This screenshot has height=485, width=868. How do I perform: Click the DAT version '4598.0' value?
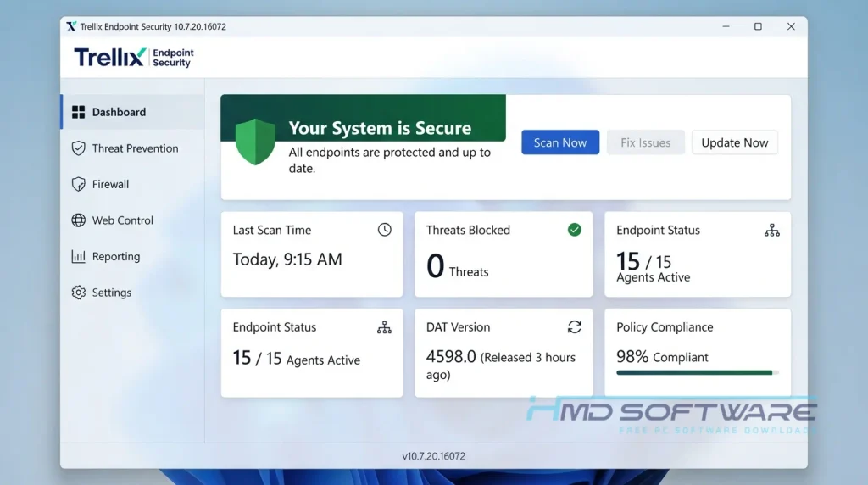coord(451,357)
